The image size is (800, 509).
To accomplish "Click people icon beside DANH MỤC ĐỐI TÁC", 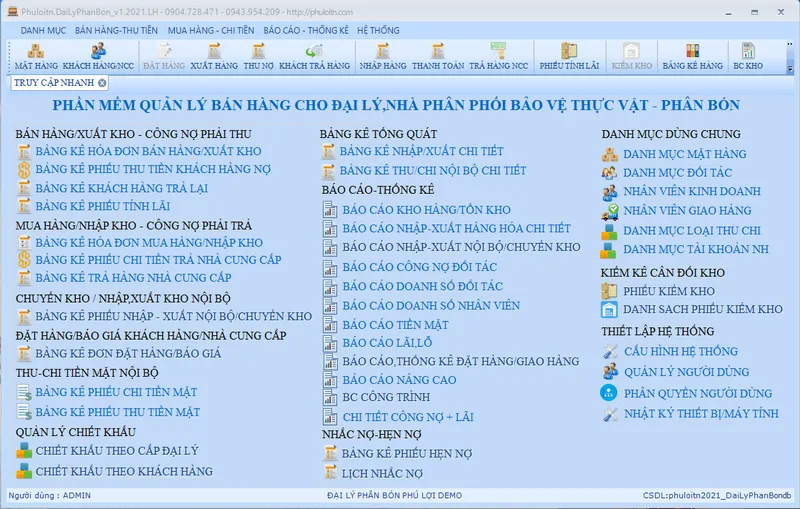I will (x=609, y=173).
